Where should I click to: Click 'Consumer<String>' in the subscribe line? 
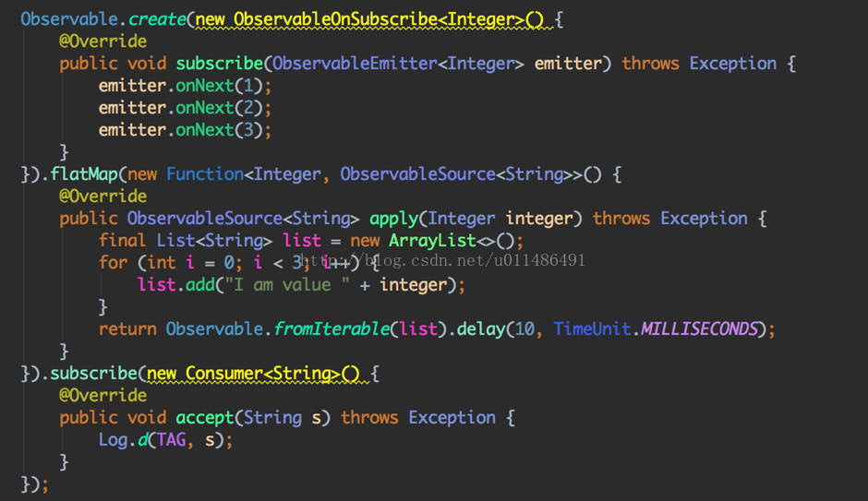(262, 374)
